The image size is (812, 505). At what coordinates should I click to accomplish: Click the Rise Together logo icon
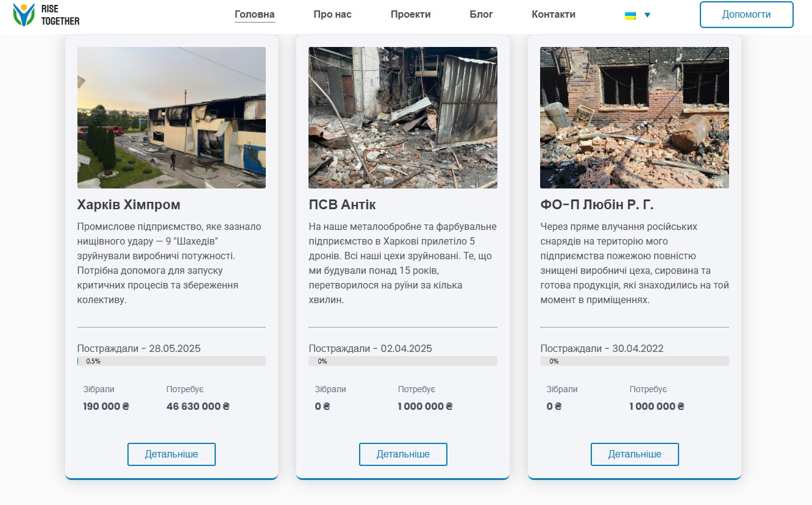click(24, 15)
